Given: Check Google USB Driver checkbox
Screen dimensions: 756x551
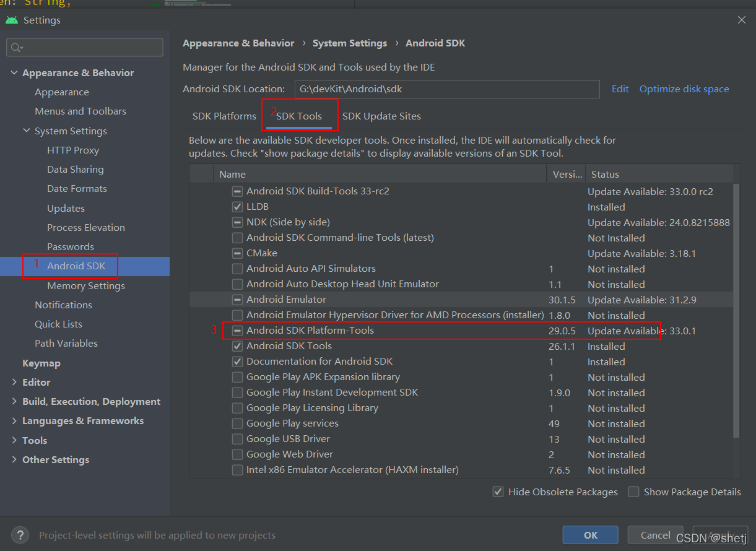Looking at the screenshot, I should tap(237, 439).
